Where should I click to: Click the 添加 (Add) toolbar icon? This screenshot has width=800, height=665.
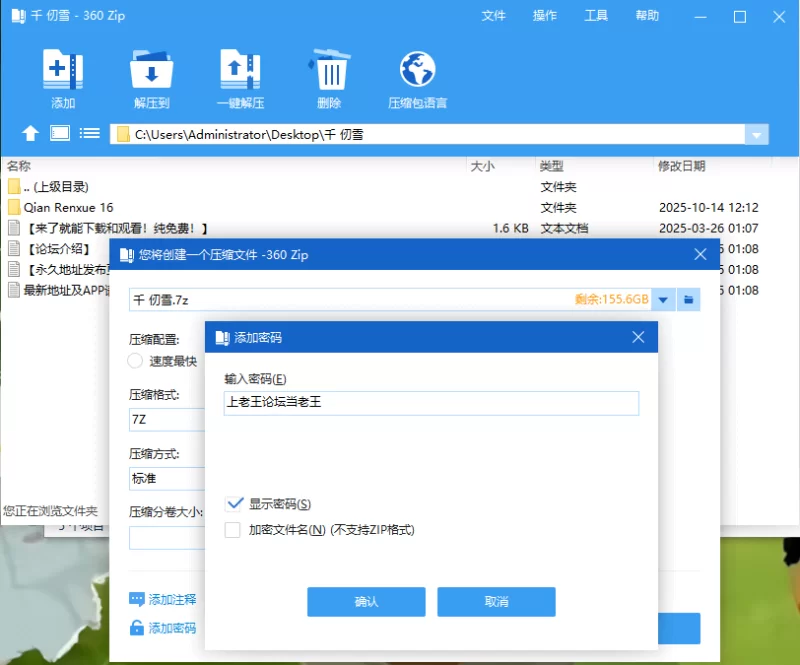pyautogui.click(x=63, y=72)
